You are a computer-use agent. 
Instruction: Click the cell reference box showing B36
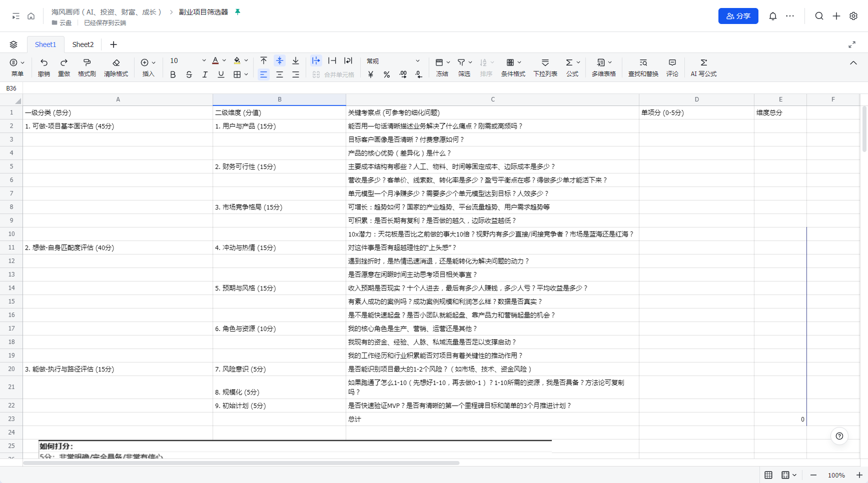[x=11, y=88]
